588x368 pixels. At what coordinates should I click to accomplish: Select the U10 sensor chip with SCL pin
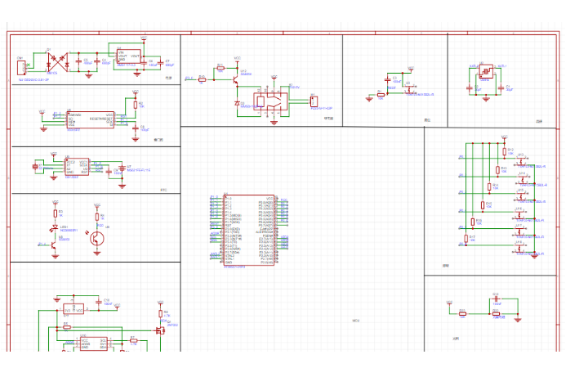[94, 343]
